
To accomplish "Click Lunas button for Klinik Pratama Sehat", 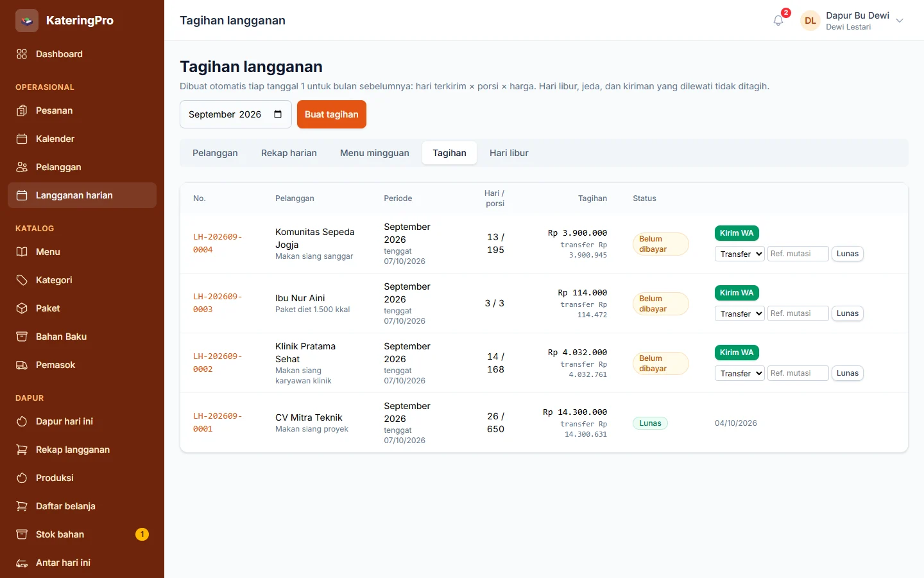I will (848, 373).
